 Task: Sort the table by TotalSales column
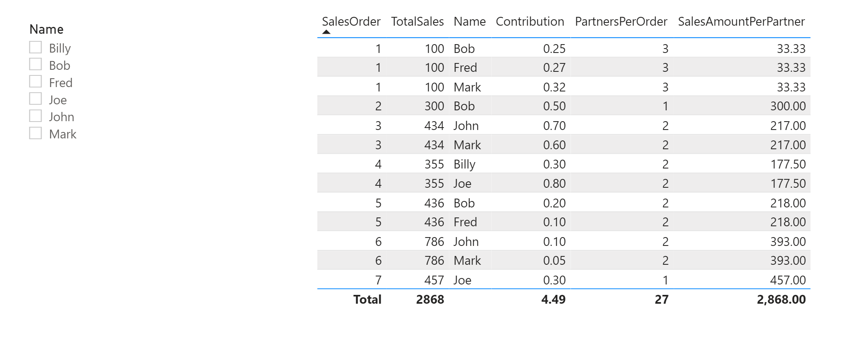(x=418, y=21)
